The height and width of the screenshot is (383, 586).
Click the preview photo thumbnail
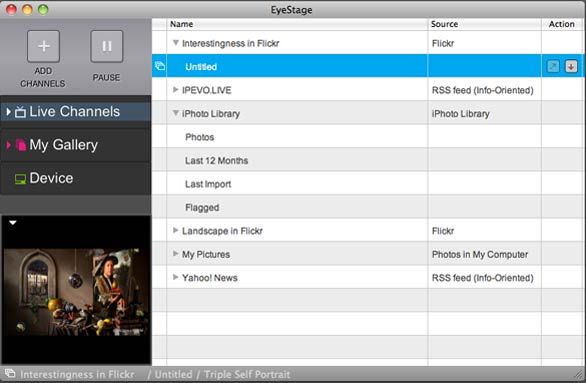76,292
